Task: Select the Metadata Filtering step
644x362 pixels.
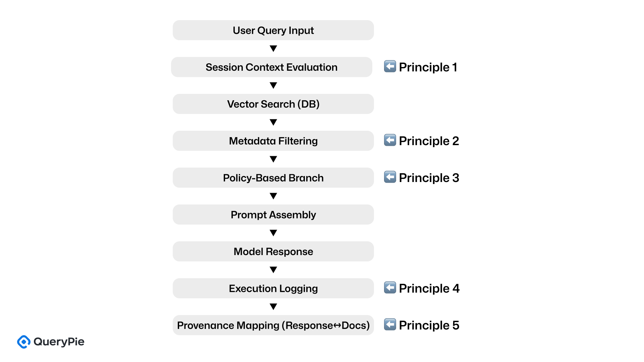Action: [273, 141]
